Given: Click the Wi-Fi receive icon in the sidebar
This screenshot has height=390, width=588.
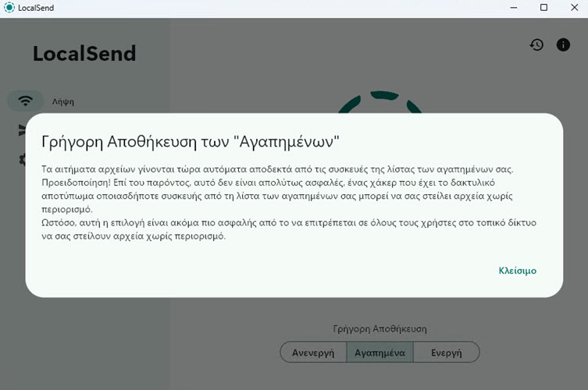Looking at the screenshot, I should tap(25, 101).
